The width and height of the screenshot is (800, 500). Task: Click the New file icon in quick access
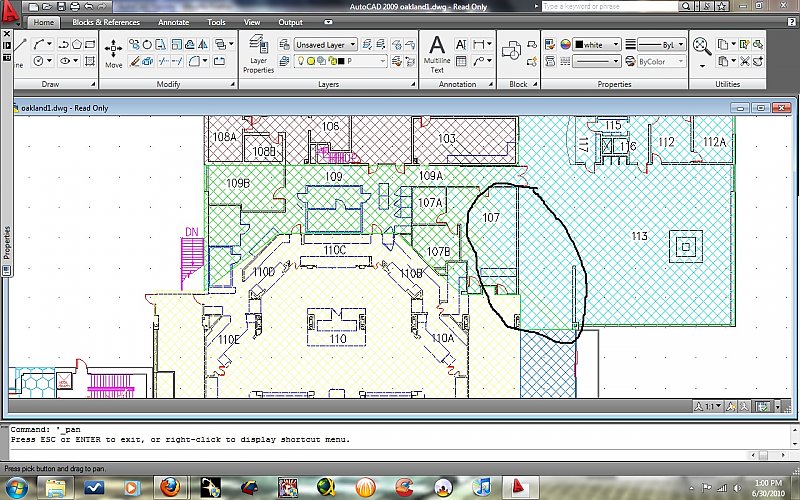tap(33, 7)
